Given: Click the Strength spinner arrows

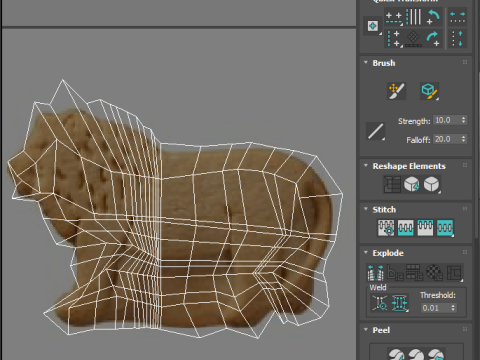Looking at the screenshot, I should coord(463,120).
